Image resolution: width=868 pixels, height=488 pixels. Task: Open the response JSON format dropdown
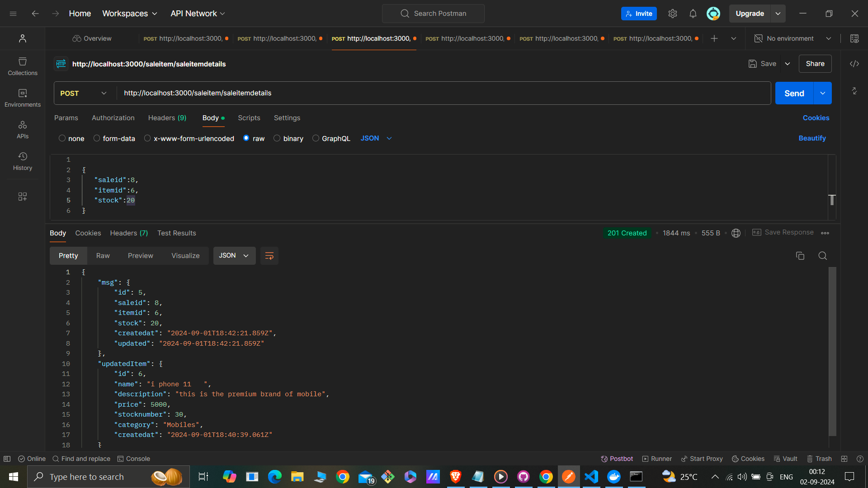click(234, 256)
